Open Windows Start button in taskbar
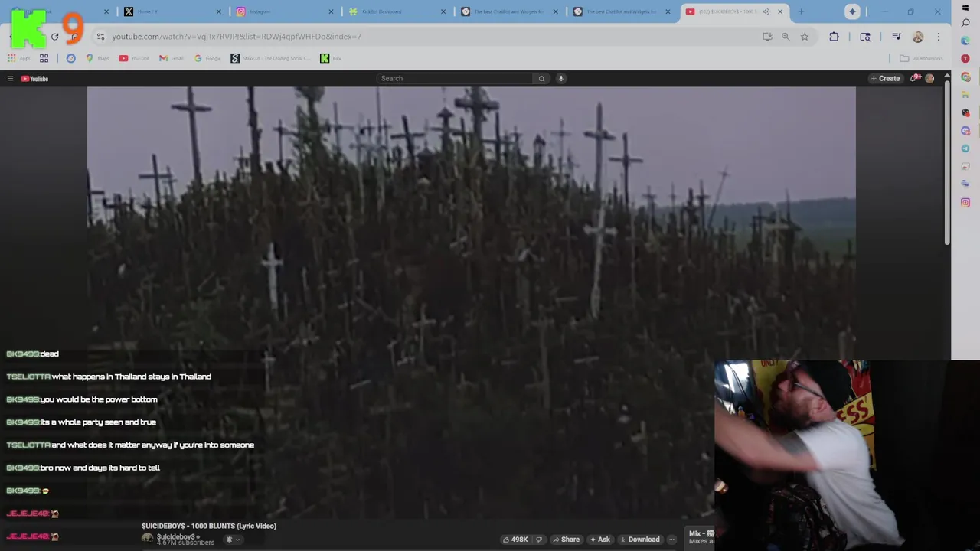This screenshot has height=551, width=980. (x=965, y=8)
